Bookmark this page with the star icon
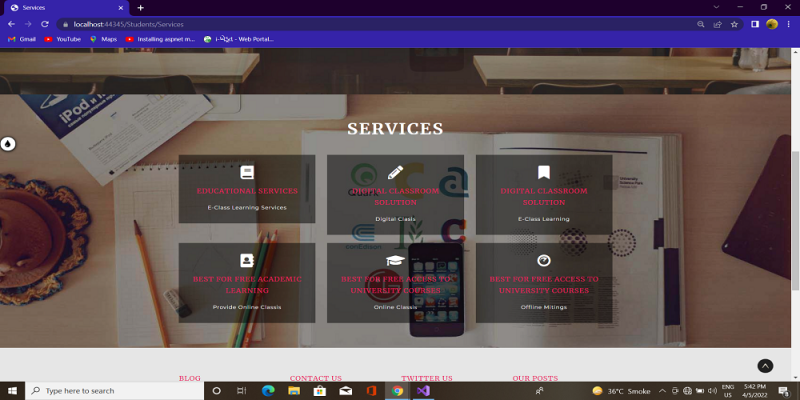The height and width of the screenshot is (400, 800). 734,24
